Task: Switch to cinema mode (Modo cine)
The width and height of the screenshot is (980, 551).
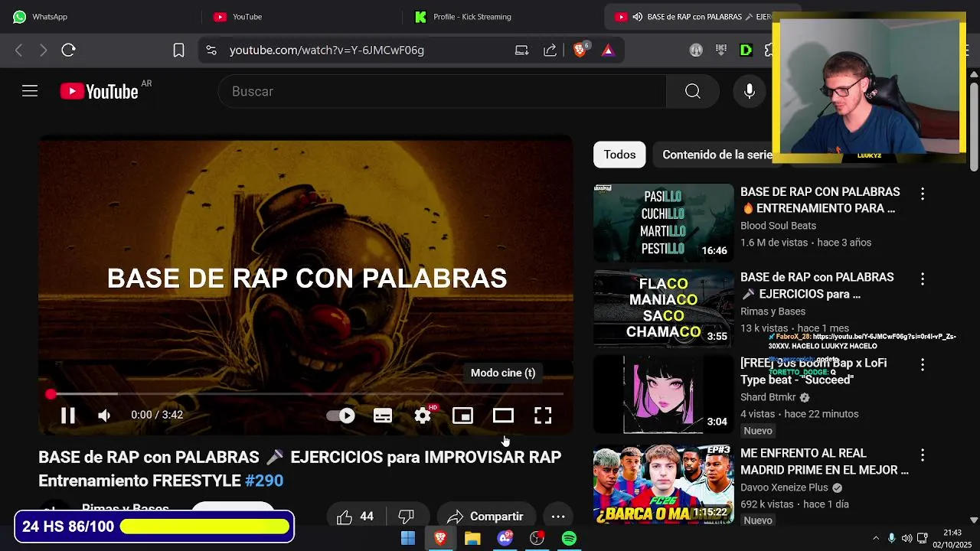Action: click(x=503, y=416)
